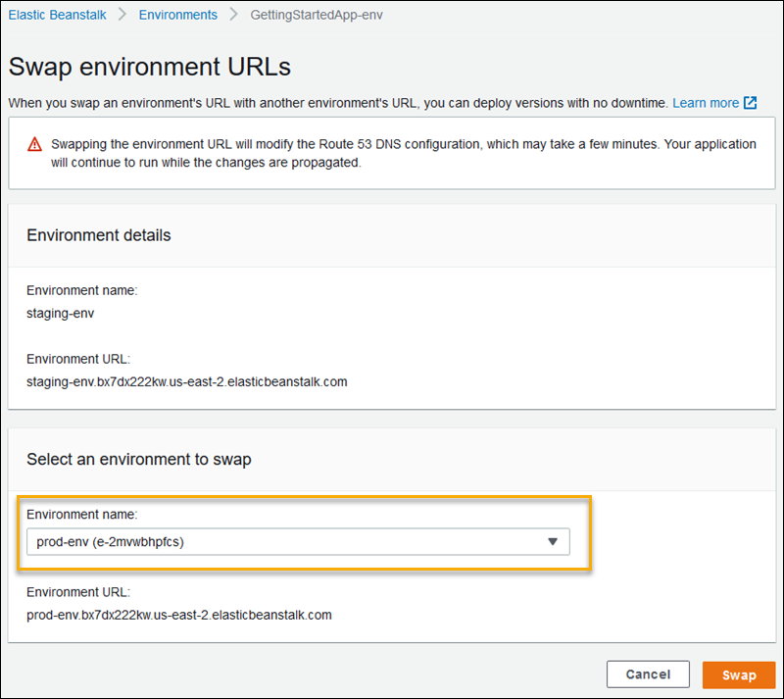The image size is (784, 699).
Task: Click the Cancel button
Action: coord(648,674)
